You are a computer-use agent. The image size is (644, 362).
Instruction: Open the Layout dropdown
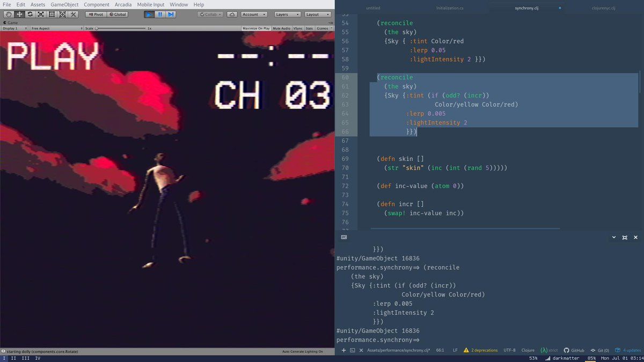318,14
